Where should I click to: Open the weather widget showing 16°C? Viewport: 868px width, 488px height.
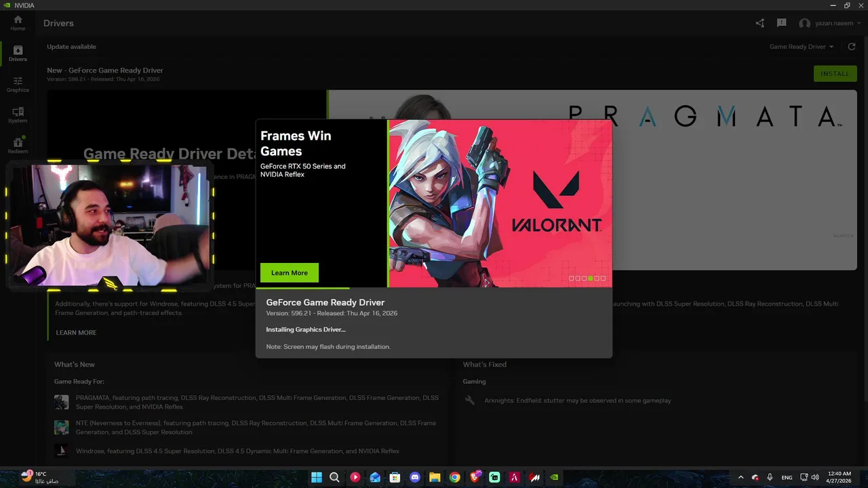click(40, 477)
